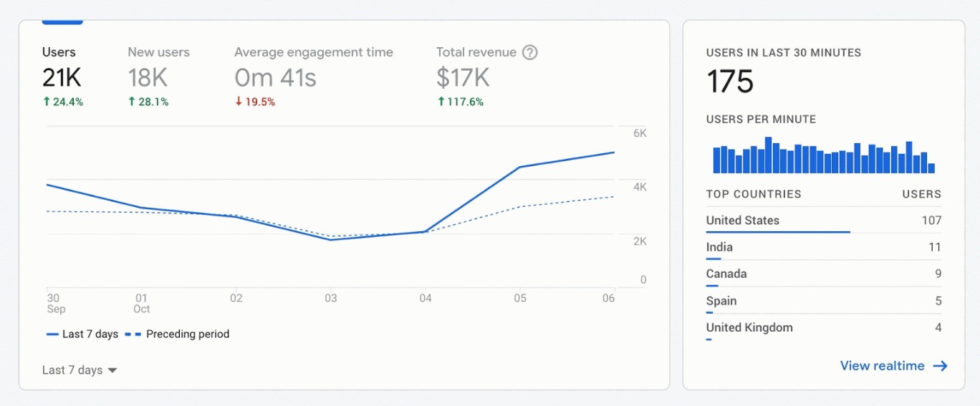
Task: Click the 107 users value for United States
Action: [x=931, y=221]
